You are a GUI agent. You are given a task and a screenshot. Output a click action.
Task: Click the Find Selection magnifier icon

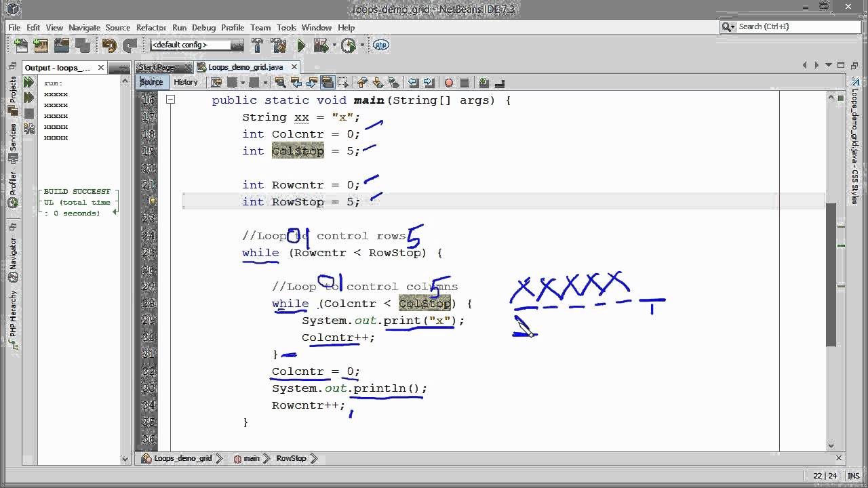tap(280, 83)
